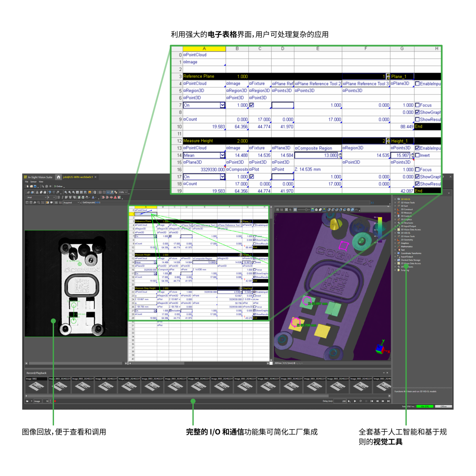Click the loop playback icon

coord(361,401)
